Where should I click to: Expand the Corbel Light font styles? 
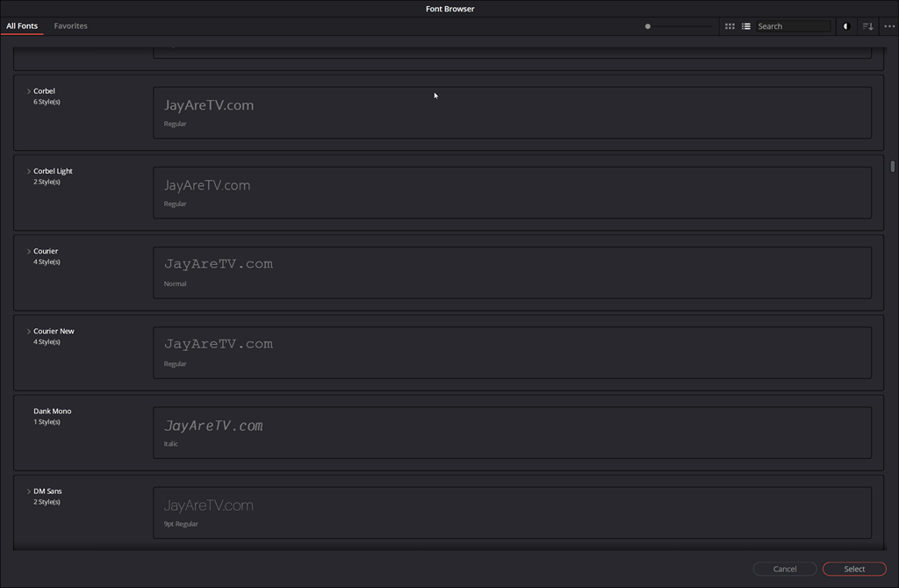click(x=29, y=171)
